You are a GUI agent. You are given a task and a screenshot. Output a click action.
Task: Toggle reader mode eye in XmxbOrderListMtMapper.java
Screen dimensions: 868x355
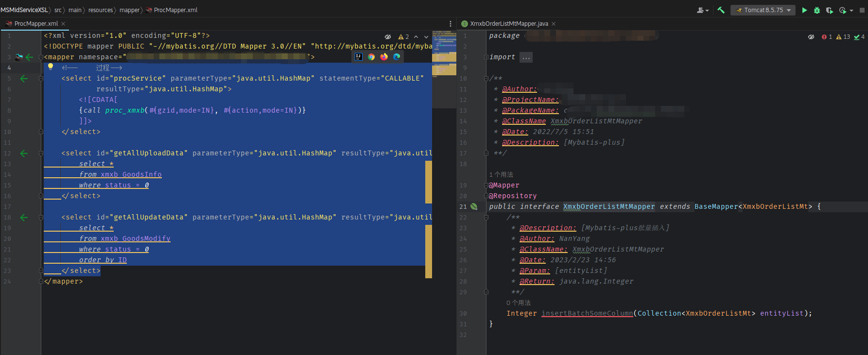pyautogui.click(x=811, y=37)
